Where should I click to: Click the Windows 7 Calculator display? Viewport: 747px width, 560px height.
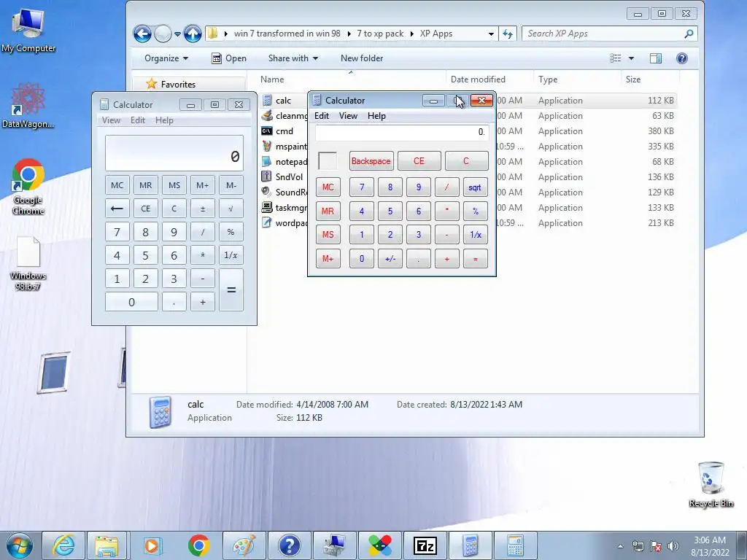[174, 153]
